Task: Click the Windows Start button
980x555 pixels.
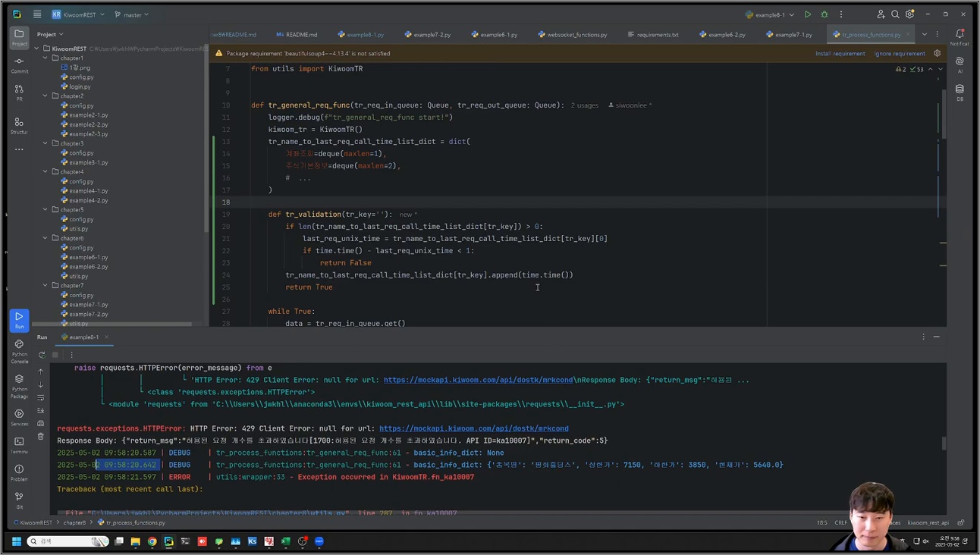Action: click(x=16, y=541)
